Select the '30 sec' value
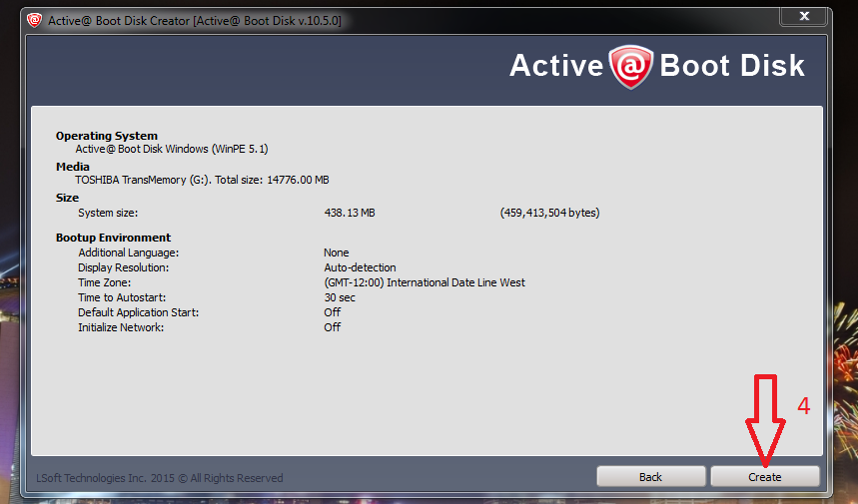Screen dimensions: 858x504 pos(340,297)
